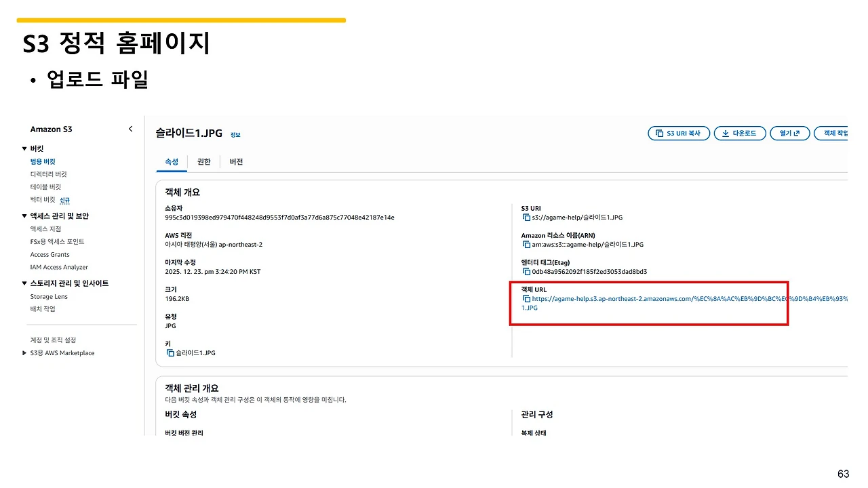Open 디렉터리 버킷 in the sidebar

pyautogui.click(x=48, y=174)
